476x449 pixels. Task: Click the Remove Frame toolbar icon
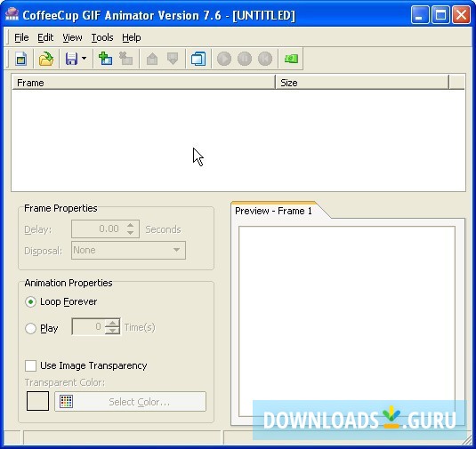[125, 59]
